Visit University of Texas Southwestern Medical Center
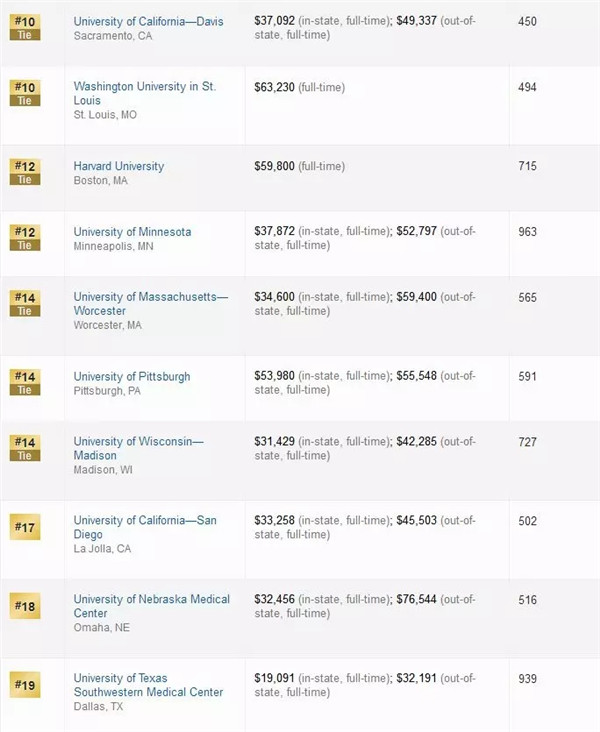Image resolution: width=600 pixels, height=732 pixels. coord(148,685)
